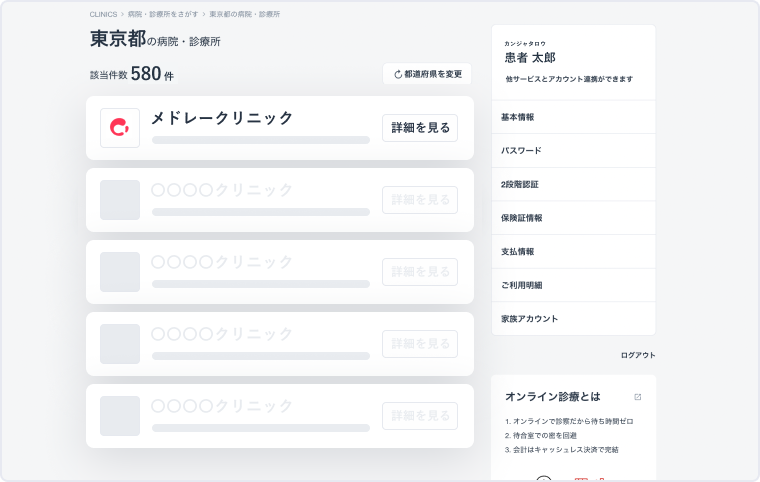Click 東京都の病院・診療所 breadcrumb item
This screenshot has height=482, width=760.
244,15
